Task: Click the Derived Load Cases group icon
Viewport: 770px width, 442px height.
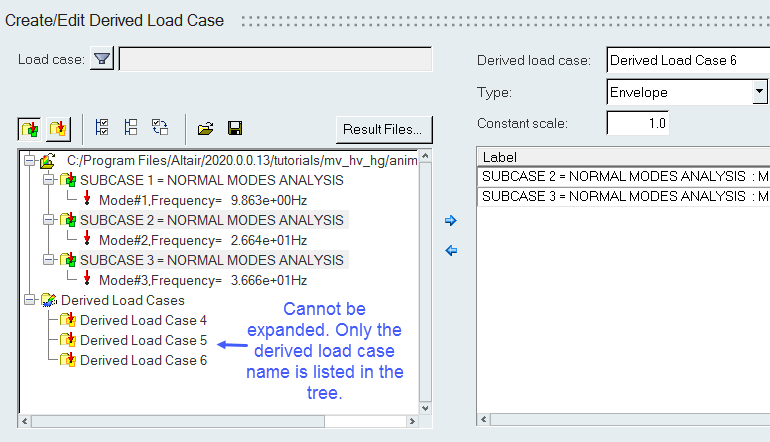Action: pos(49,300)
